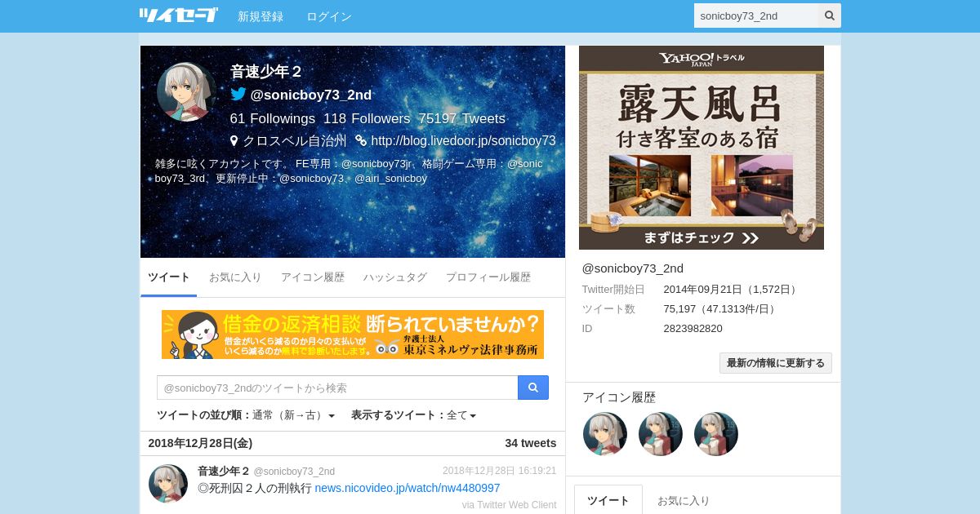Click the 音速少年２ author name in the tweet
This screenshot has height=514, width=980.
coord(224,471)
